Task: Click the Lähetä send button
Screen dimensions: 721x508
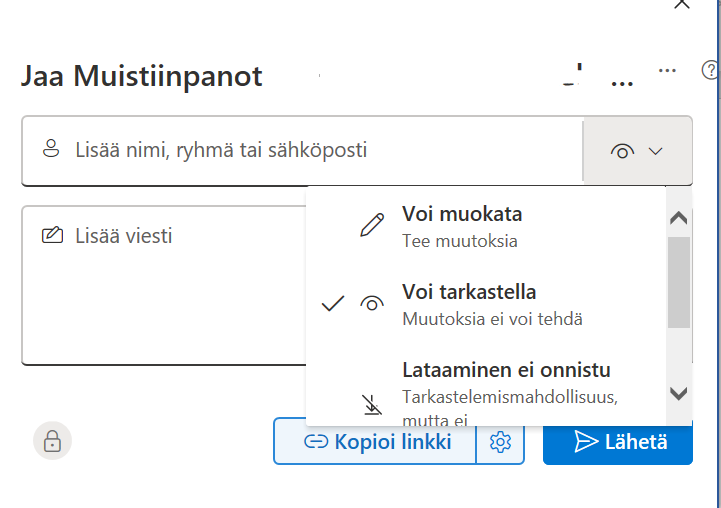Action: point(618,442)
